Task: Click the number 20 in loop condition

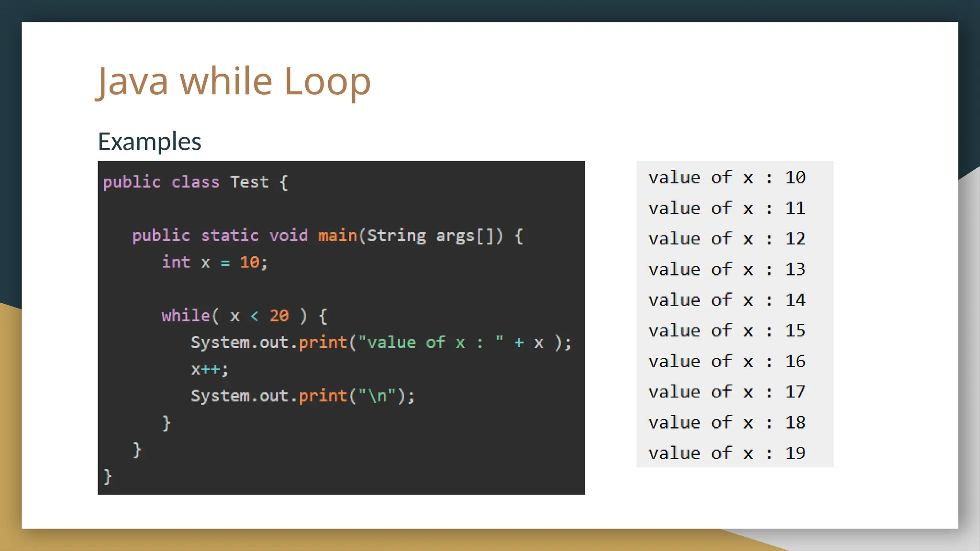Action: coord(279,316)
